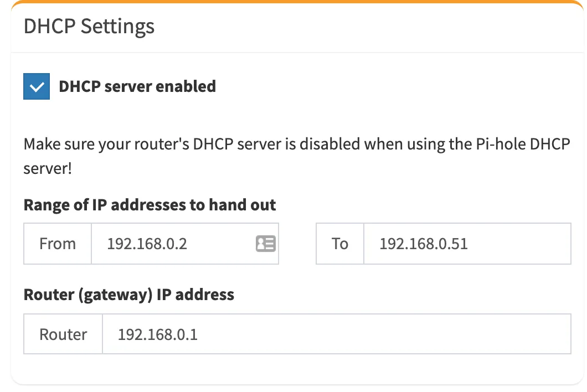Select the contact card icon beside 192.168.0.2

265,244
